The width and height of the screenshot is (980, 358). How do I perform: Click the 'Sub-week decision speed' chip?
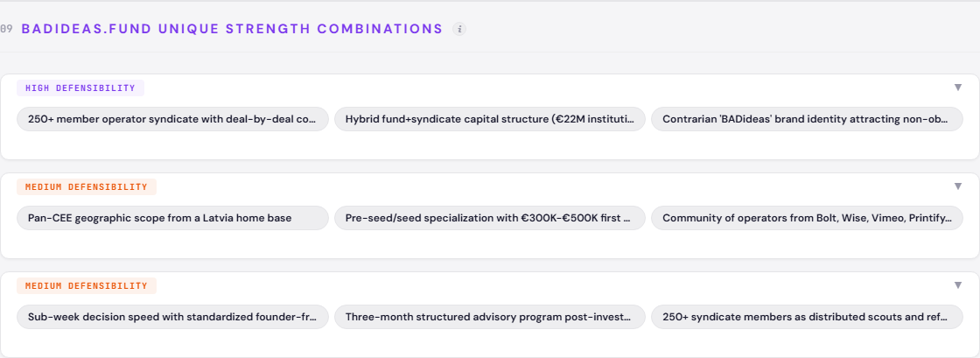[173, 317]
